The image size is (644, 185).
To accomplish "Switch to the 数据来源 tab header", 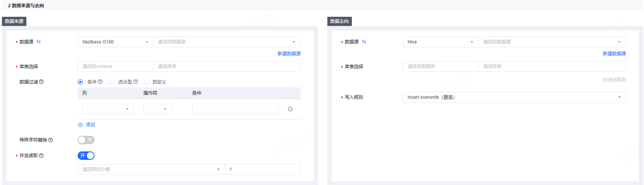I will pyautogui.click(x=14, y=21).
